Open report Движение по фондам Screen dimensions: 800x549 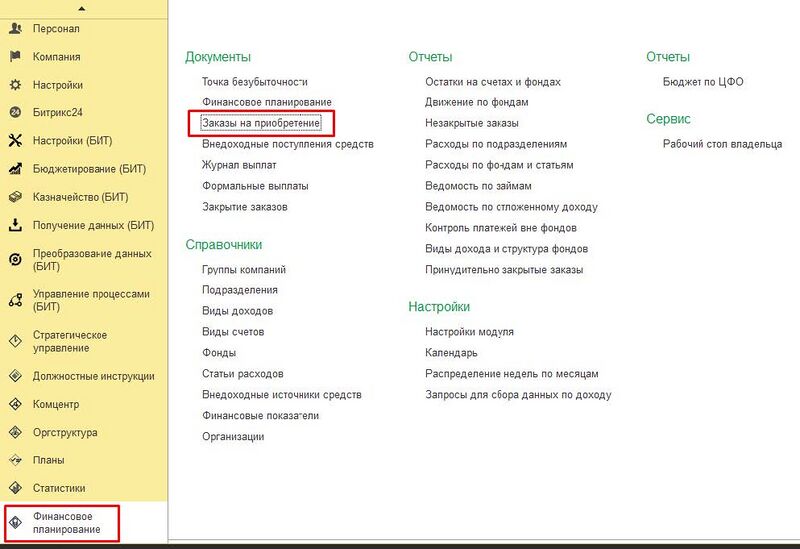coord(477,102)
